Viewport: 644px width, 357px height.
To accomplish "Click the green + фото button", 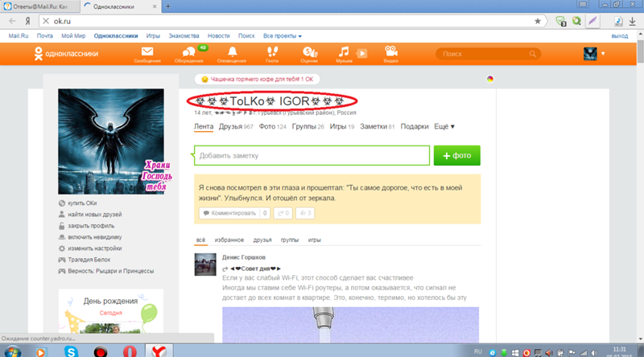I will (457, 155).
